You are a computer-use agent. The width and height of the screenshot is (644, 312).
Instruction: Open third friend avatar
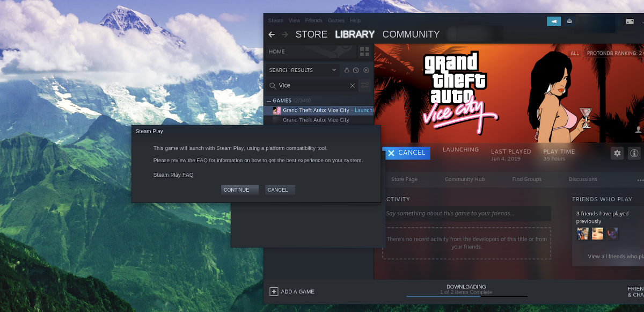[613, 234]
